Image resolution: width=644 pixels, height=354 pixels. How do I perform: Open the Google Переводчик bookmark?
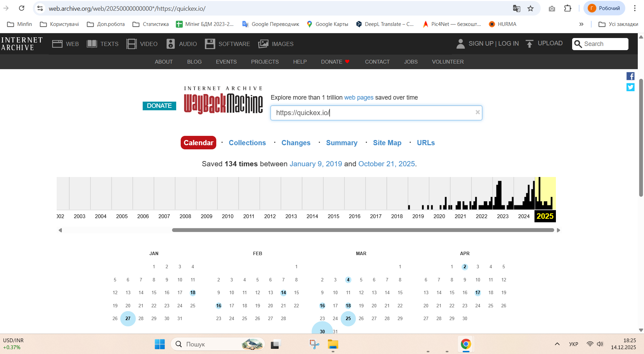pyautogui.click(x=271, y=24)
